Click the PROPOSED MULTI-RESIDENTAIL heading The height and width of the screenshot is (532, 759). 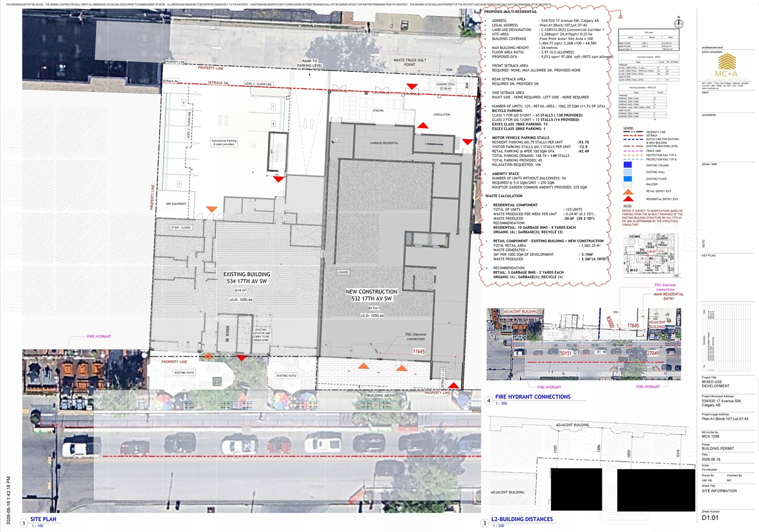click(x=512, y=11)
